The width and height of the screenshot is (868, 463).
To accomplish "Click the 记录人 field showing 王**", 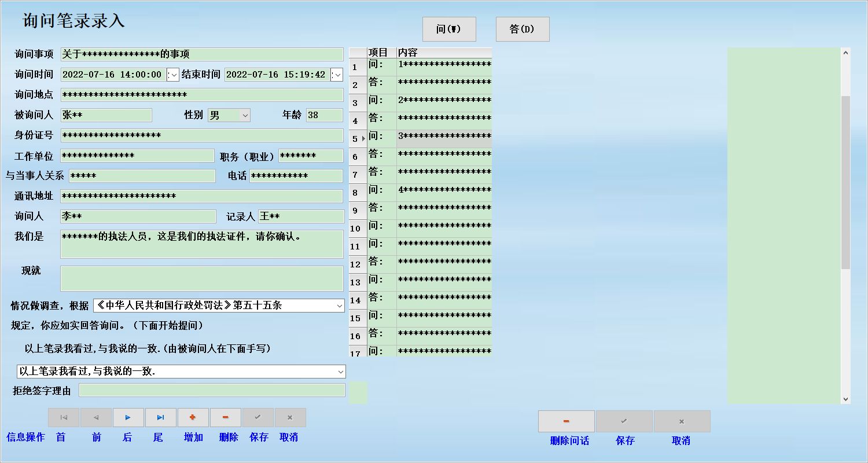I will [x=301, y=216].
